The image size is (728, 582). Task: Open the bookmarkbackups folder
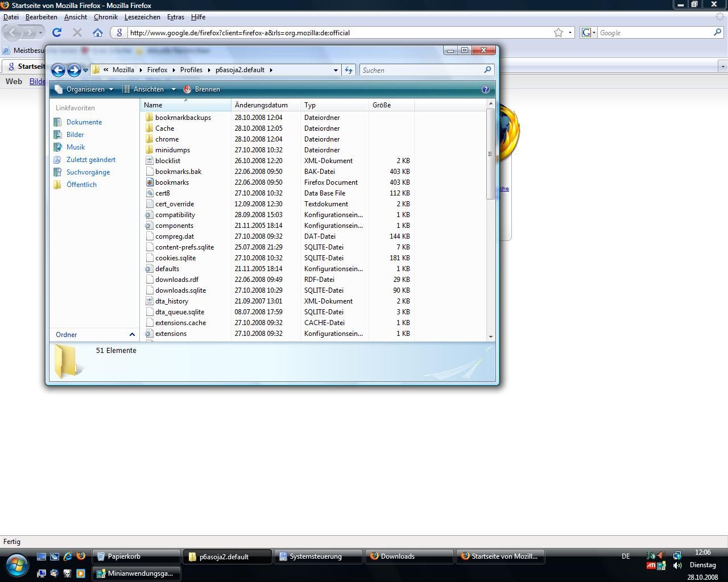click(x=183, y=118)
